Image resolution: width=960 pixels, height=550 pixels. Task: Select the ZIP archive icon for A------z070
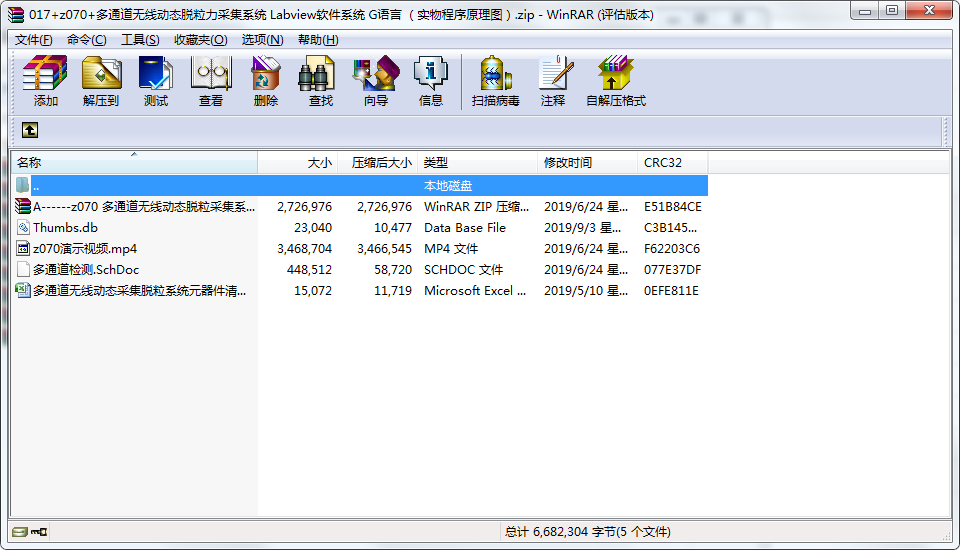click(23, 206)
